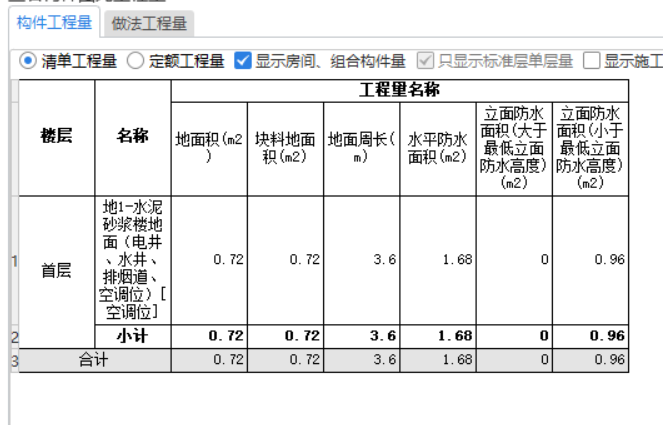Uncheck 显示房间、组合构件量 checkbox
This screenshot has width=663, height=425.
click(243, 60)
